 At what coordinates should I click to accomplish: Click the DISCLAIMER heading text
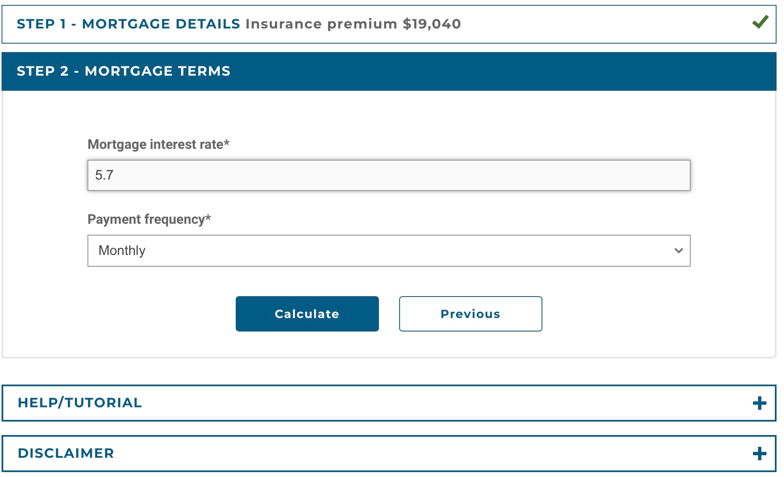coord(66,454)
